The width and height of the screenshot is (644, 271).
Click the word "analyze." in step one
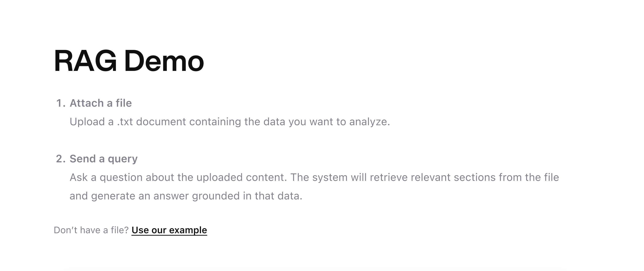point(370,122)
